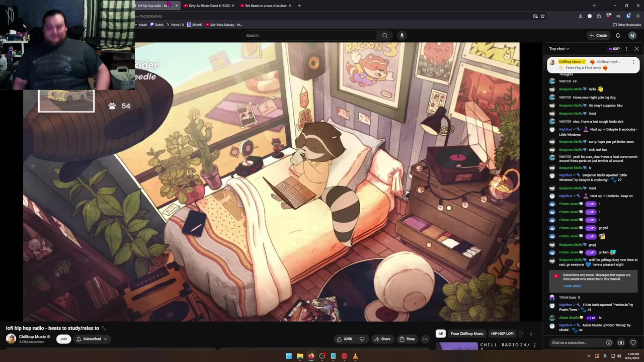Show hidden system tray icons
This screenshot has height=362, width=644.
(x=589, y=355)
